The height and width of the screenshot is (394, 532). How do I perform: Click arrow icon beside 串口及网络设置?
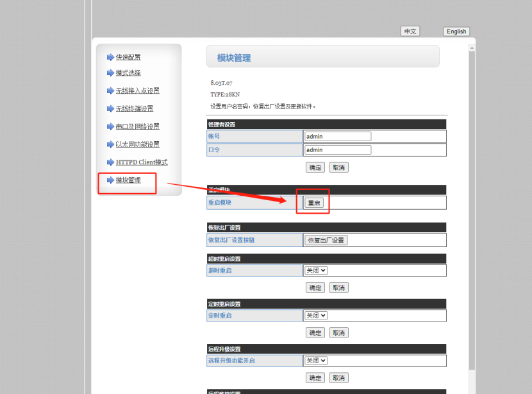click(110, 126)
